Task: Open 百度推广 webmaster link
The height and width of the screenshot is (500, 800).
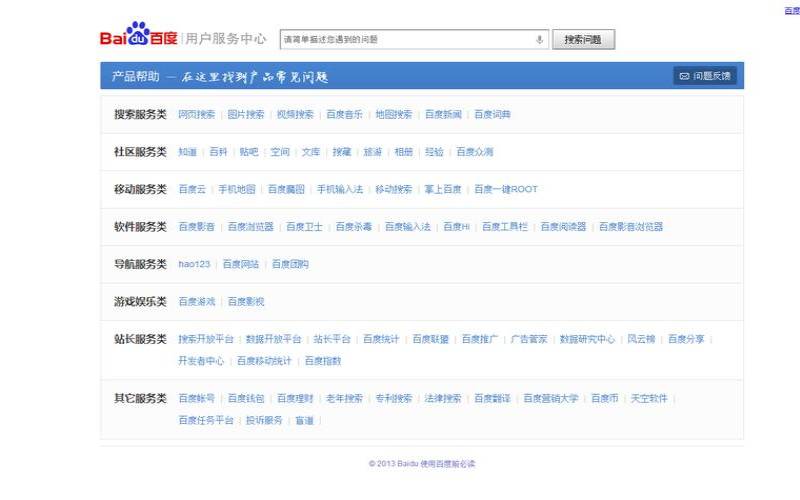Action: click(x=480, y=339)
